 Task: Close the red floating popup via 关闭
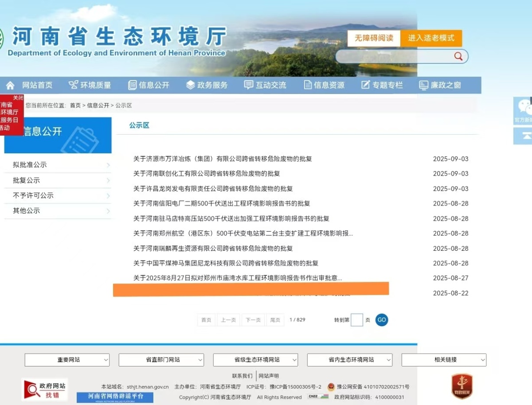[x=18, y=97]
